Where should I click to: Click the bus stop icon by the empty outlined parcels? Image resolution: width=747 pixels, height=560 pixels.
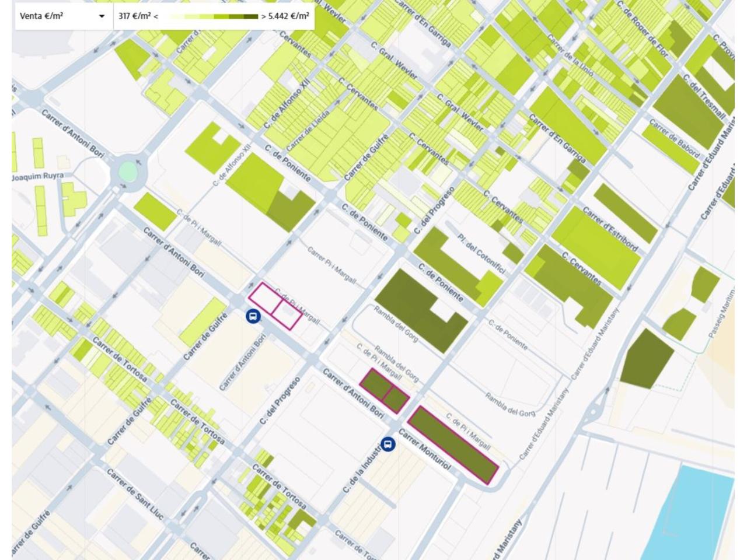pyautogui.click(x=253, y=316)
